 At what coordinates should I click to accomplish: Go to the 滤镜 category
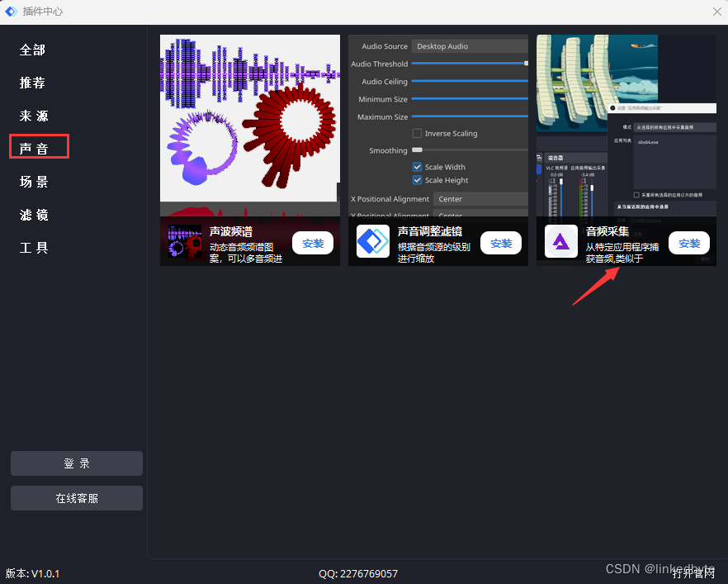[x=34, y=215]
